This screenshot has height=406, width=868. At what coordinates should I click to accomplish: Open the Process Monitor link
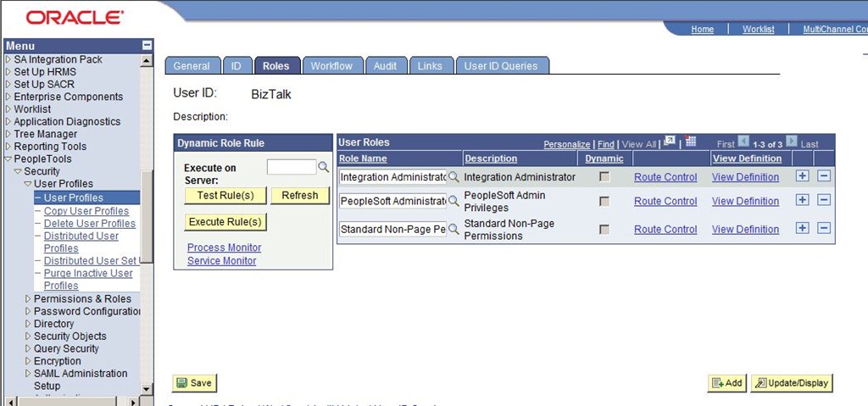click(224, 247)
